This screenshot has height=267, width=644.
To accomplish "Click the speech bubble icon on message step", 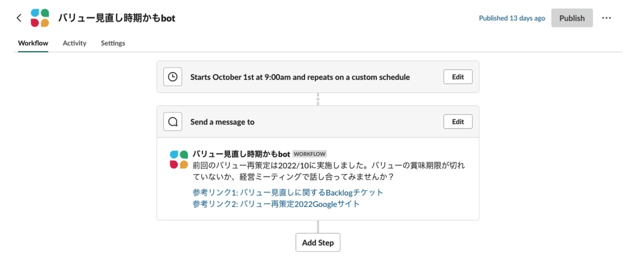I will (x=173, y=122).
